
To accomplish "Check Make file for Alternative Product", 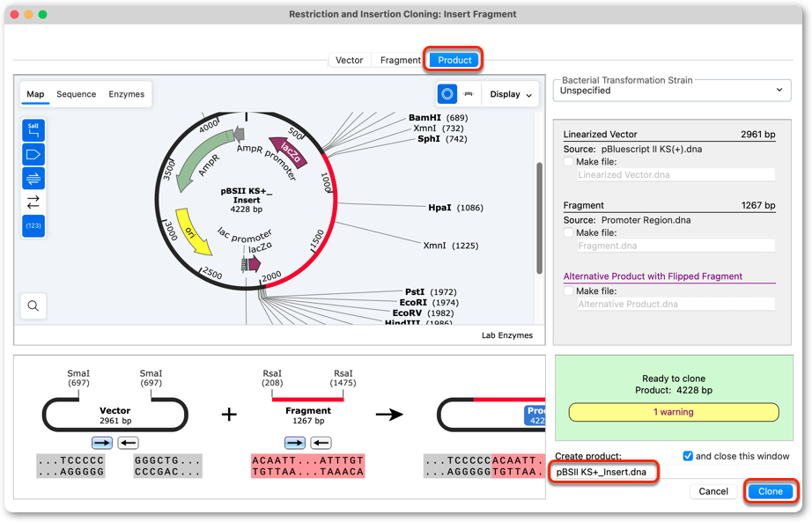I will coord(569,291).
